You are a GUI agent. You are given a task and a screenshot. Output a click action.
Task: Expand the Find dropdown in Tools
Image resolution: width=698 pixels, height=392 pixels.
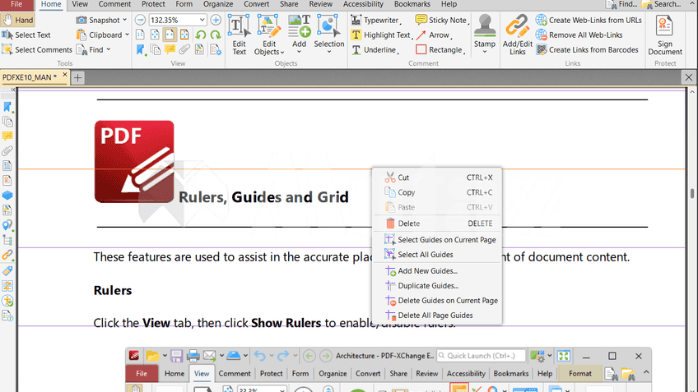tap(108, 49)
